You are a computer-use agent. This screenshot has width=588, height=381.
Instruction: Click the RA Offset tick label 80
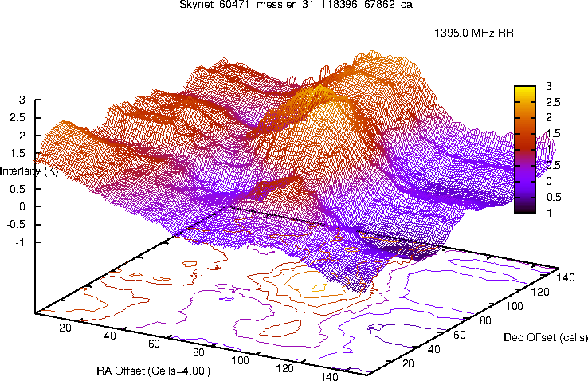(198, 352)
